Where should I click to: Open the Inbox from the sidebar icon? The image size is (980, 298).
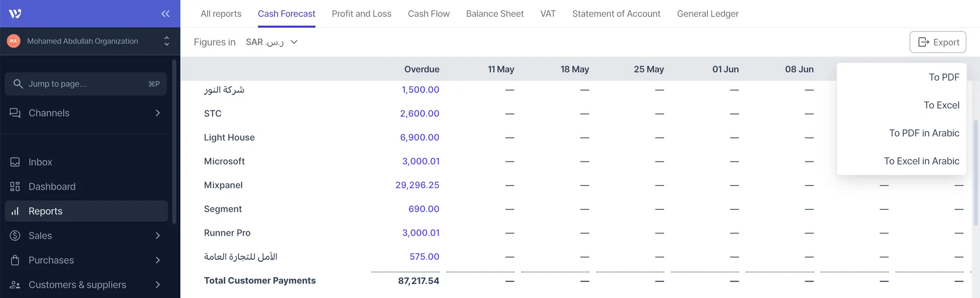click(x=16, y=162)
